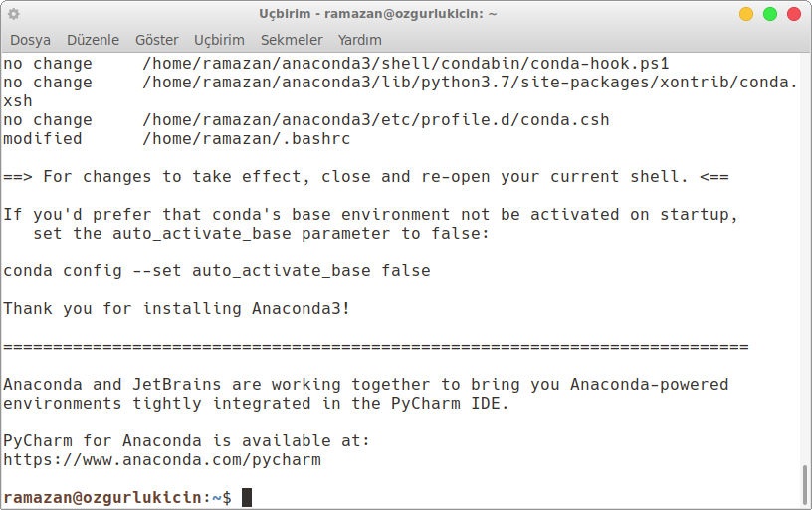Maximize the terminal with the green button
Screen dimensions: 812x510
(770, 14)
